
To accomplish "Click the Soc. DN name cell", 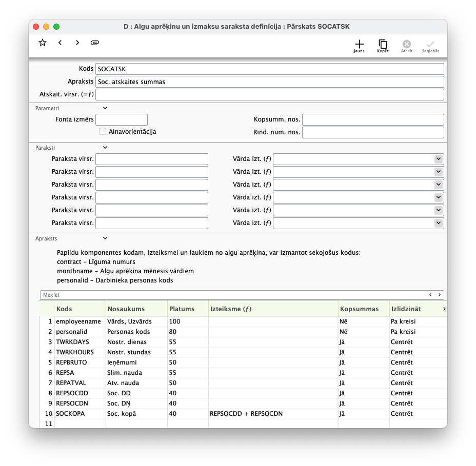I will click(x=136, y=403).
